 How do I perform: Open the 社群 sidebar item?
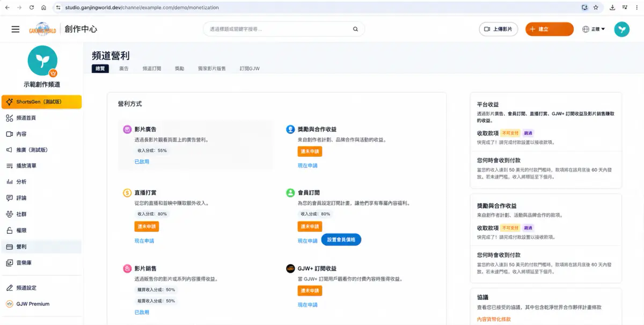(x=41, y=215)
